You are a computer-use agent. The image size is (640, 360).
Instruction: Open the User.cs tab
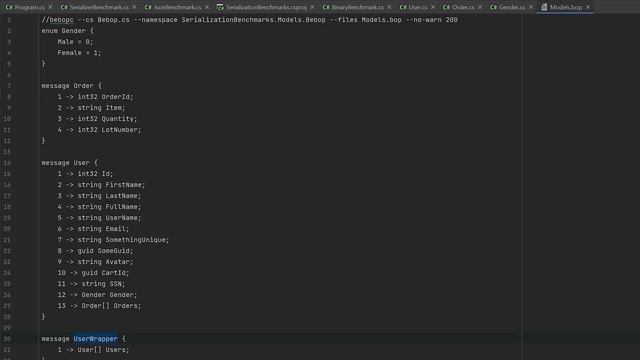pos(418,7)
